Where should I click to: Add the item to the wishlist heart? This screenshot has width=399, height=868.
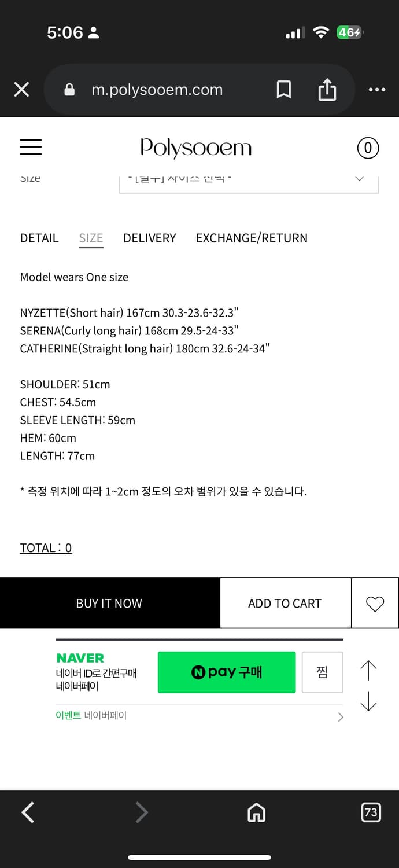[x=375, y=602]
